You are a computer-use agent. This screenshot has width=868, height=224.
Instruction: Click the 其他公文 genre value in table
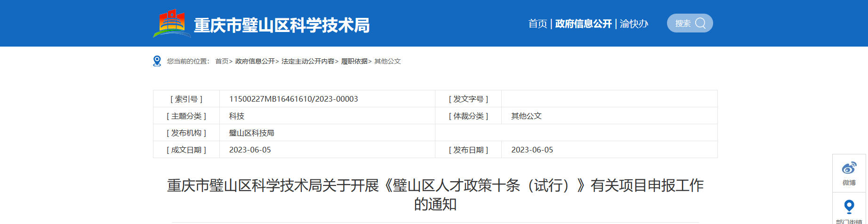coord(526,116)
